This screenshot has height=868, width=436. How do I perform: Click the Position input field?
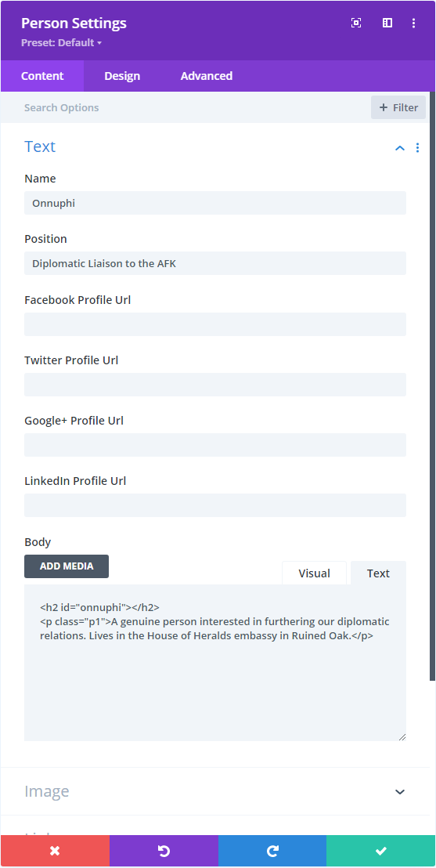click(x=215, y=263)
